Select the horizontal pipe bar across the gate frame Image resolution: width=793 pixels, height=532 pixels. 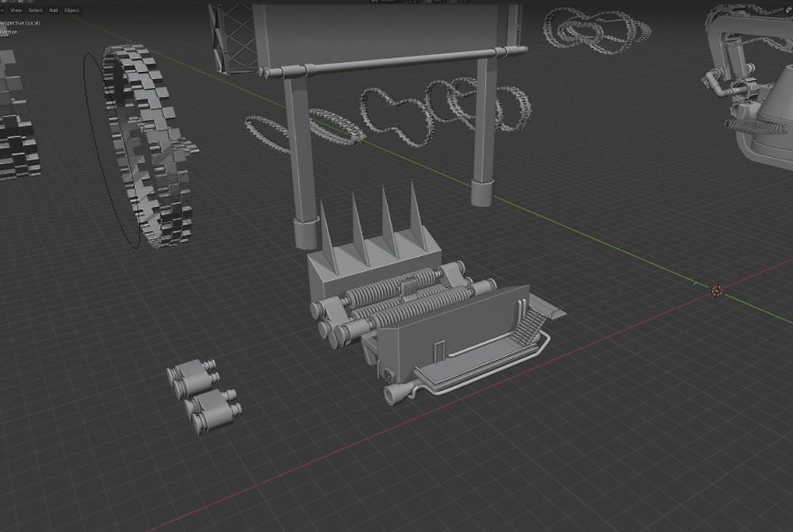pos(393,62)
